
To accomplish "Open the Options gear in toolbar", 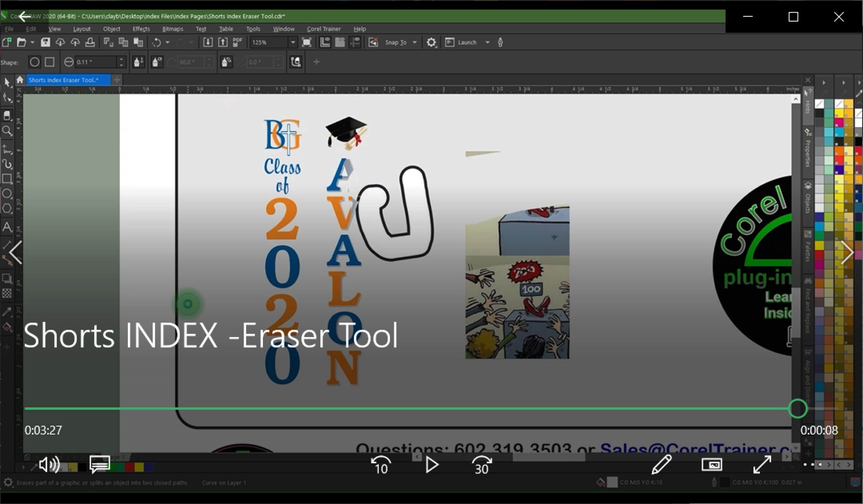I will pyautogui.click(x=431, y=43).
